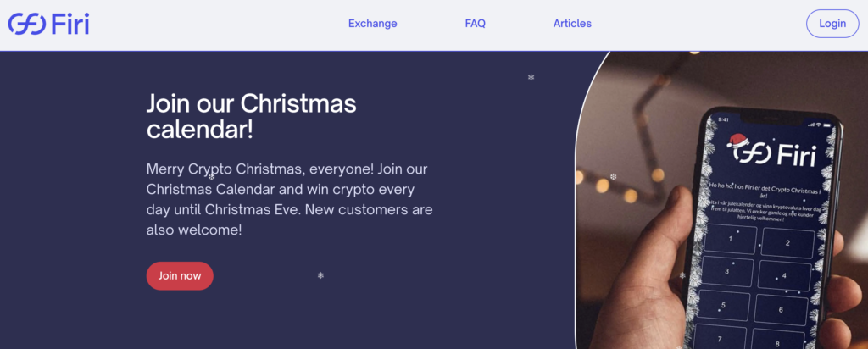Go to Articles section
Screen dimensions: 868x349
(x=572, y=24)
